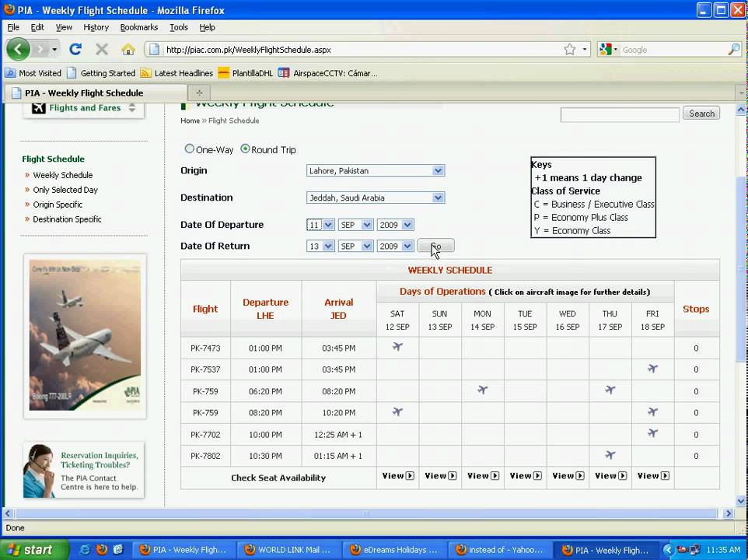Open Destination Specific link
Screen dimensions: 748x560
pos(67,219)
